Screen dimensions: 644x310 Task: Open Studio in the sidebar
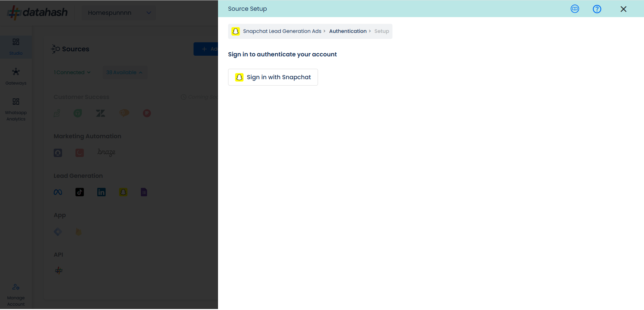click(16, 47)
